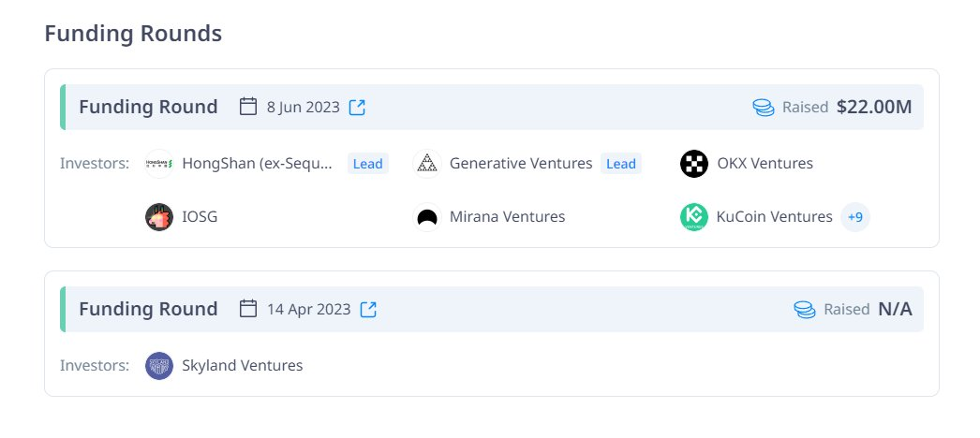Click the KuCoin Ventures green logo
Viewport: 980px width, 438px height.
pos(694,217)
